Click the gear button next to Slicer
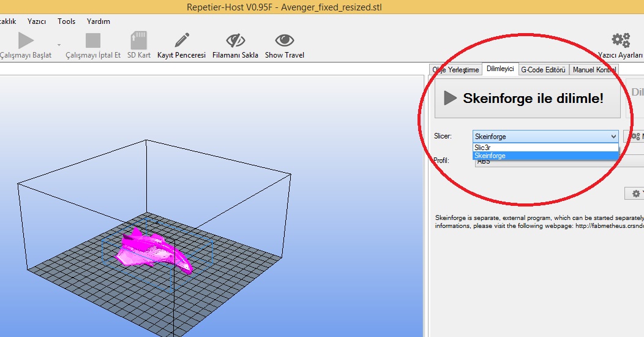Image resolution: width=644 pixels, height=337 pixels. [634, 137]
